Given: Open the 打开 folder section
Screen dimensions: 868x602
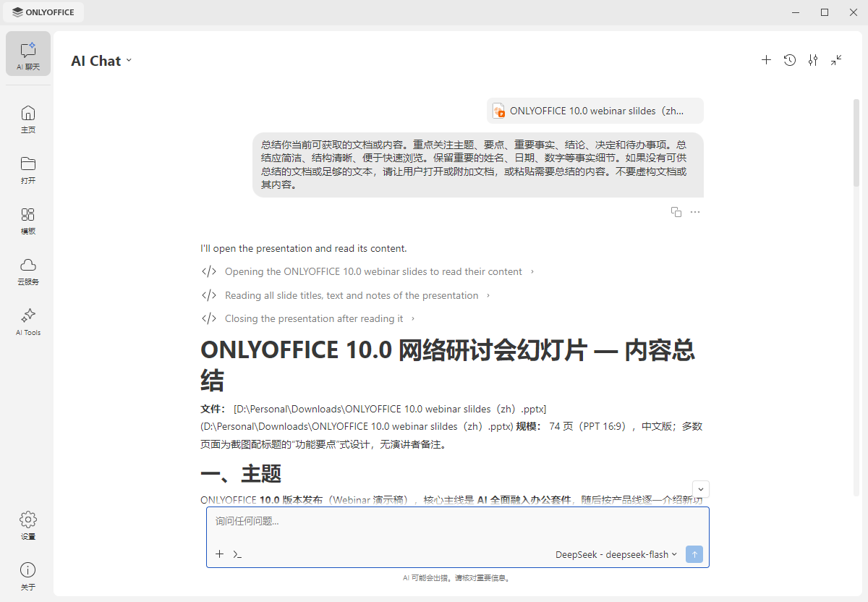Looking at the screenshot, I should click(x=28, y=169).
